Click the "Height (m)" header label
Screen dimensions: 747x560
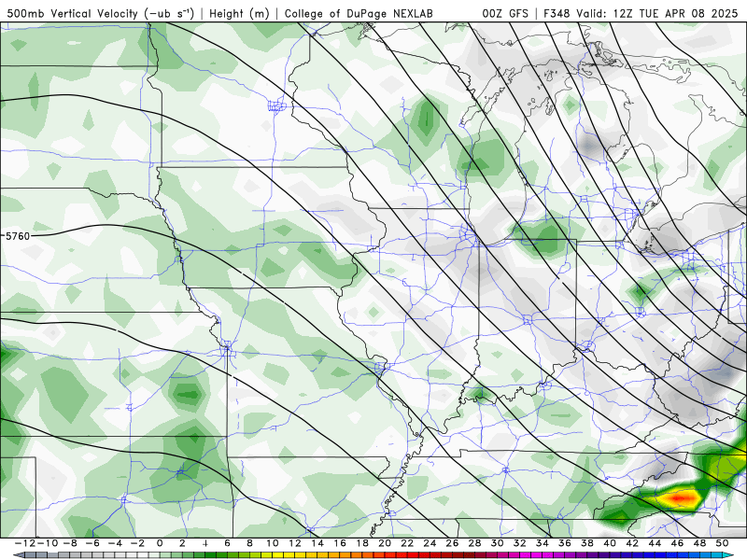[239, 13]
